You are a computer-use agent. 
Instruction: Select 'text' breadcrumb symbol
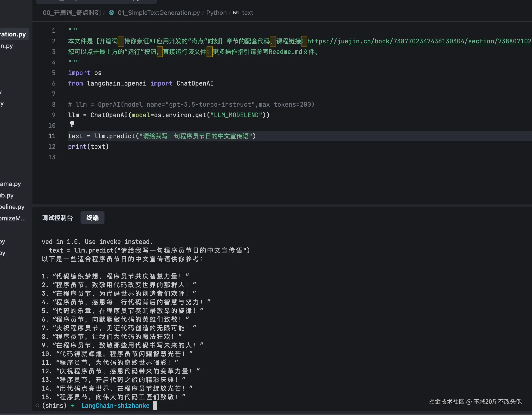click(247, 13)
